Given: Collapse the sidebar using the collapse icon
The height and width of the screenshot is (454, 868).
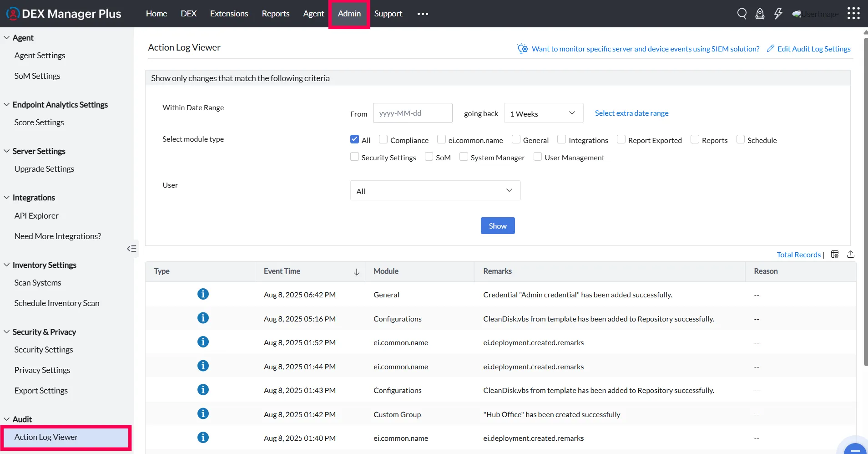Looking at the screenshot, I should click(x=131, y=249).
